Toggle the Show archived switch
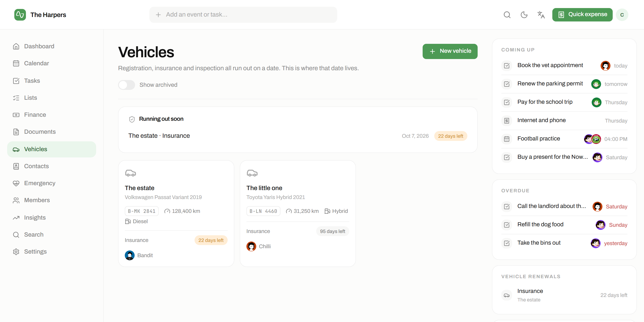This screenshot has height=322, width=644. pos(127,85)
